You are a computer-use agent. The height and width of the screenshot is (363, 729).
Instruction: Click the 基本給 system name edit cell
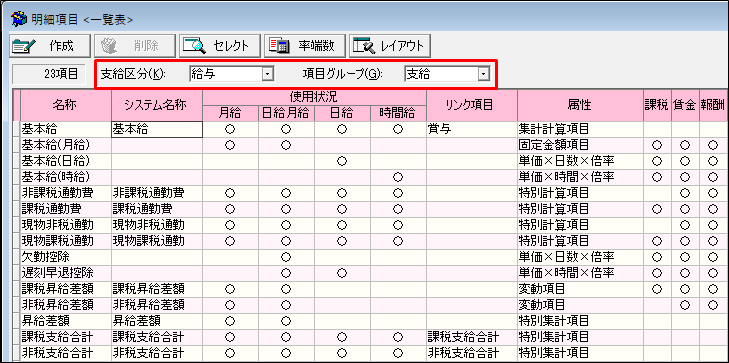pos(157,130)
